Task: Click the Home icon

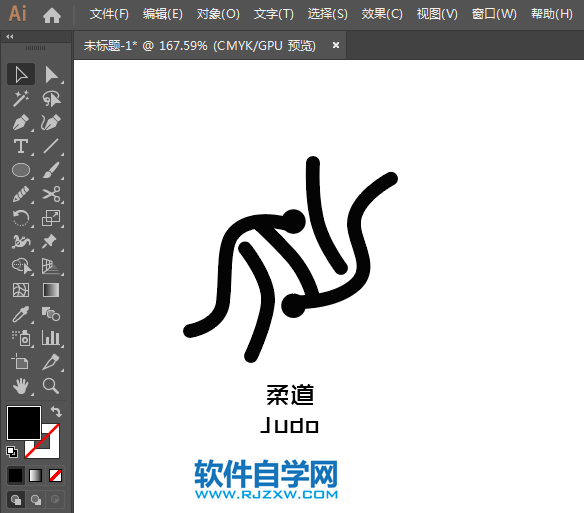Action: click(x=52, y=15)
